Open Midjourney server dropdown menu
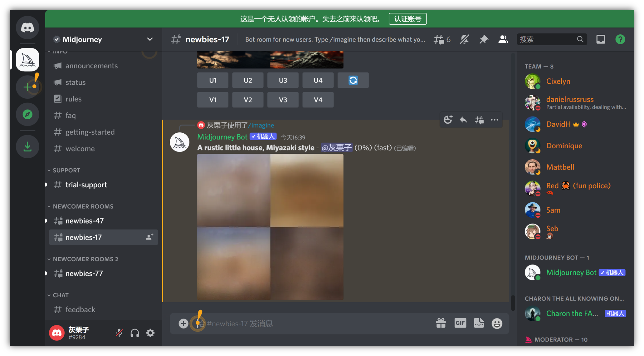The width and height of the screenshot is (644, 356). pyautogui.click(x=150, y=39)
